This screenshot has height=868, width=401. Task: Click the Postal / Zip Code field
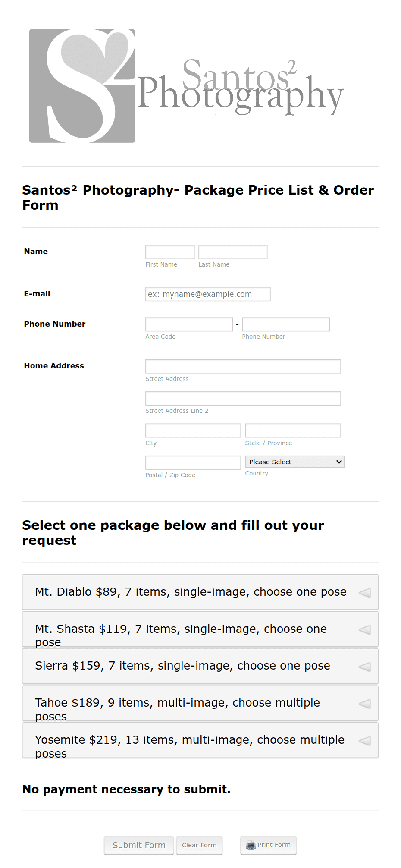coord(193,462)
